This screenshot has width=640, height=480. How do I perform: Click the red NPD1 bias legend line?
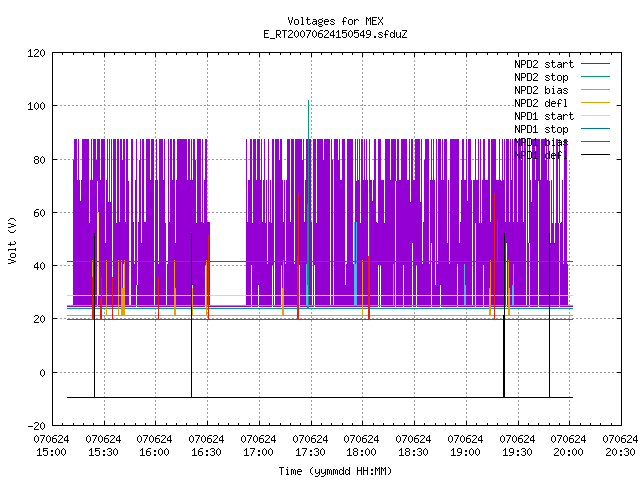(x=595, y=142)
